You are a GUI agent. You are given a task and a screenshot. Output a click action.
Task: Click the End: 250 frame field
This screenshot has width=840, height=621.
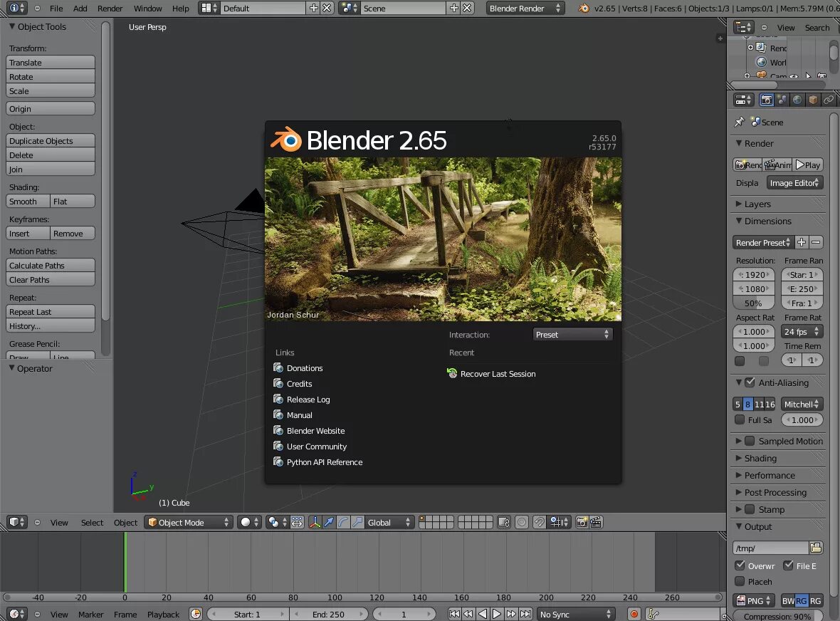point(328,614)
